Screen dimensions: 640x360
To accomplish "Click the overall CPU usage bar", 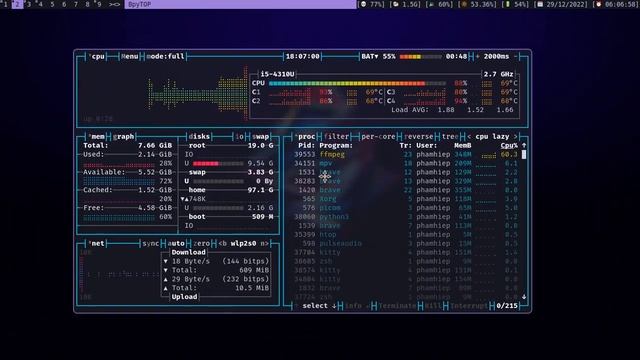I will [x=357, y=83].
